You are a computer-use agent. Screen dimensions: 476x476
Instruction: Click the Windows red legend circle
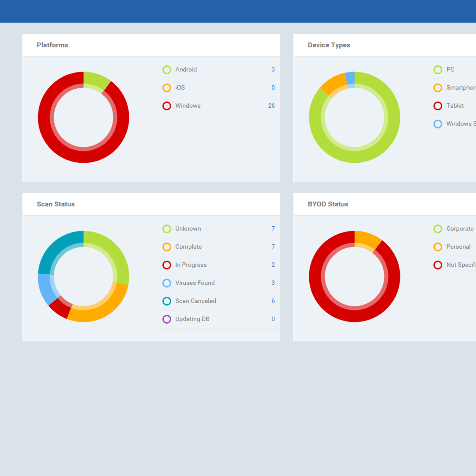pos(167,106)
